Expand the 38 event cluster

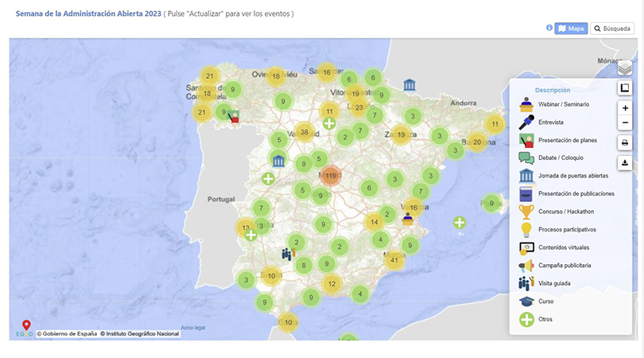(x=305, y=132)
